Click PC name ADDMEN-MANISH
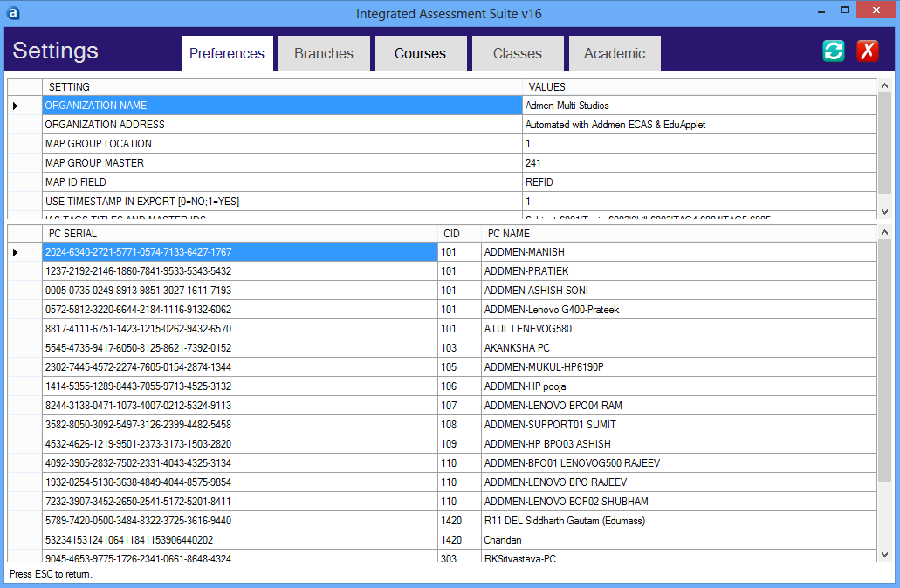Screen dimensions: 900x588 click(x=679, y=252)
